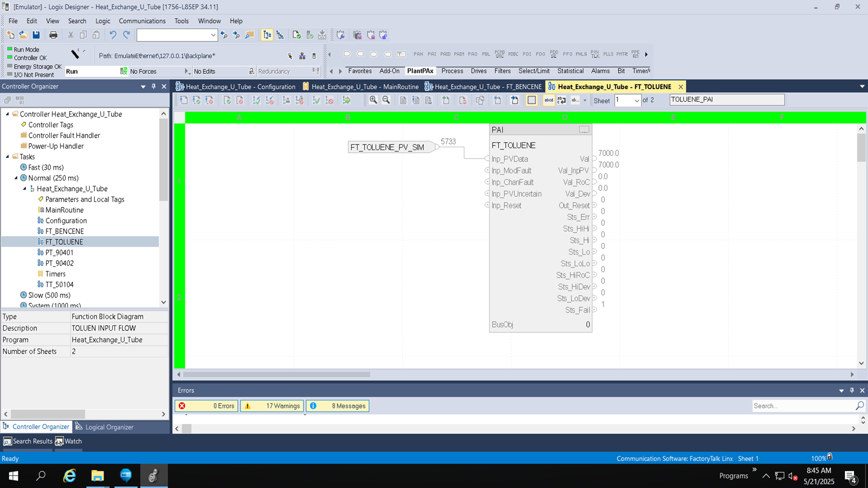Show the 0 Errors filter
Screen dimensions: 868x488
click(x=207, y=406)
